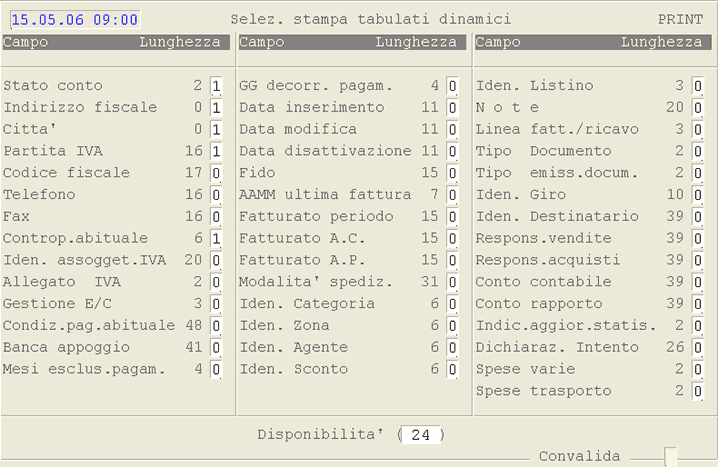This screenshot has width=718, height=467.
Task: Select the Conto rapporto flag field
Action: tap(697, 304)
